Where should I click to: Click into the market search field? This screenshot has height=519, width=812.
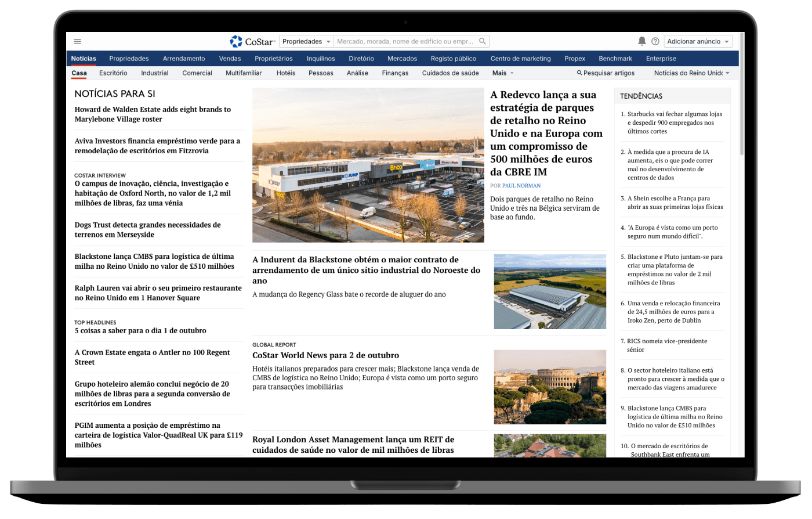pyautogui.click(x=406, y=41)
